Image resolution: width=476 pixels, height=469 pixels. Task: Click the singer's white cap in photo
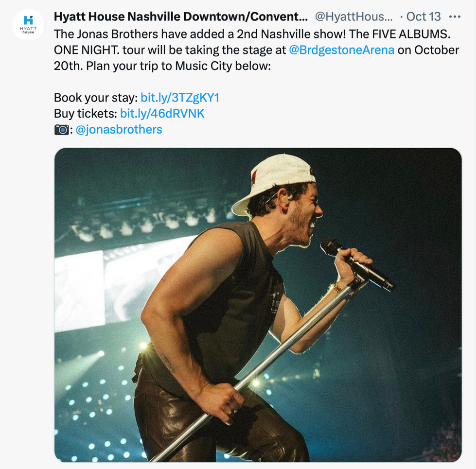coord(277,178)
